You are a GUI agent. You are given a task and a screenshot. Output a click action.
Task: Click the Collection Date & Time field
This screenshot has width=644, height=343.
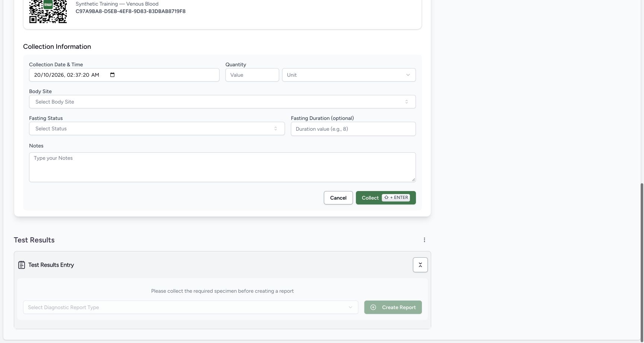coord(124,75)
